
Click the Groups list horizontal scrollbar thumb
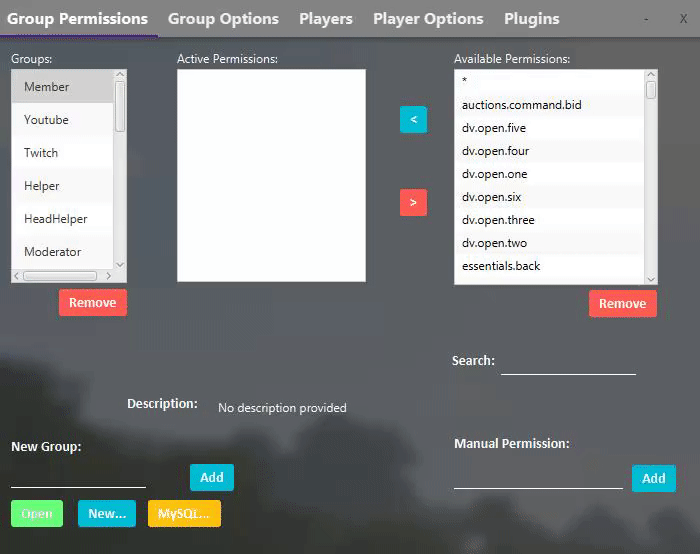click(60, 276)
